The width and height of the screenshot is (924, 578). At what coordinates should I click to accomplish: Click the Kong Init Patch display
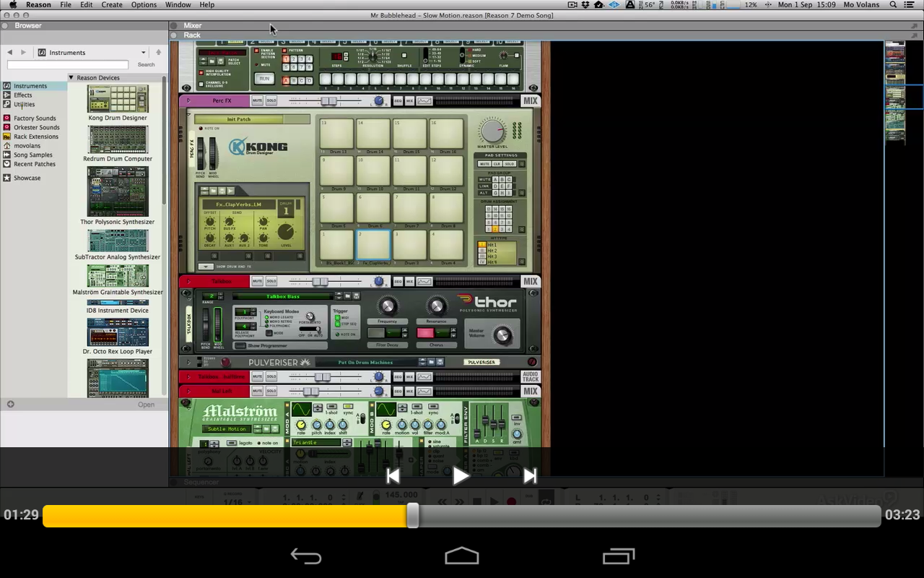pos(239,119)
